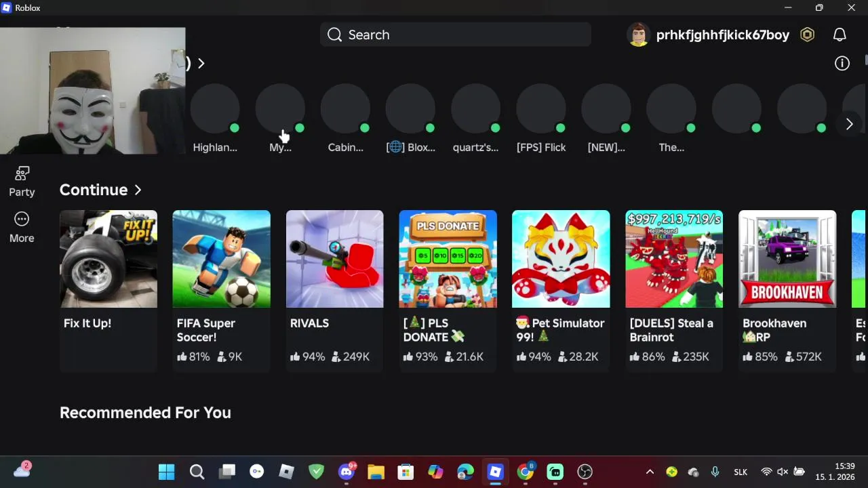Open Fix It Up! game thumbnail
Viewport: 868px width, 488px height.
pos(108,259)
